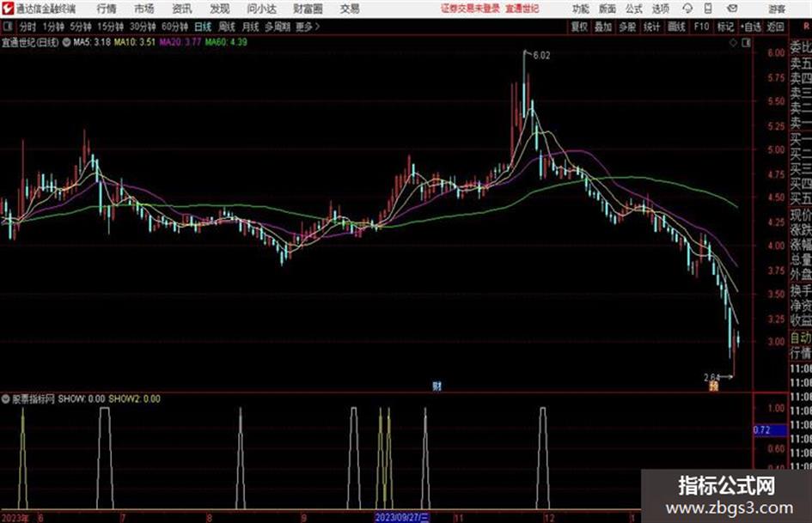Image resolution: width=812 pixels, height=523 pixels.
Task: Open the 市场 menu
Action: point(144,9)
